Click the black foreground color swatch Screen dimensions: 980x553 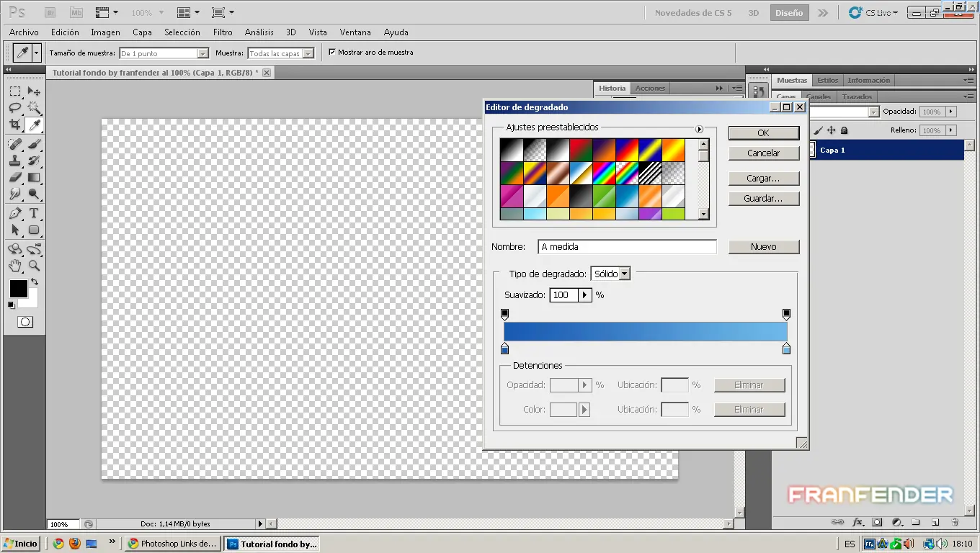18,289
